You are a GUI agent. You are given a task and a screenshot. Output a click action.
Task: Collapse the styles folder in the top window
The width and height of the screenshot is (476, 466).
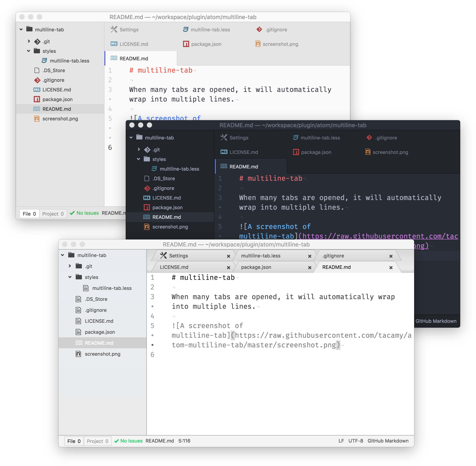tap(29, 51)
